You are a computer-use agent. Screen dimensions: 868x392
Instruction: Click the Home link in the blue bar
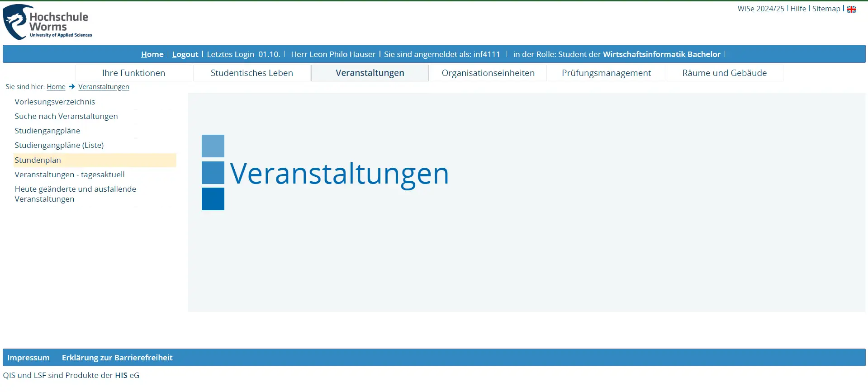tap(152, 54)
